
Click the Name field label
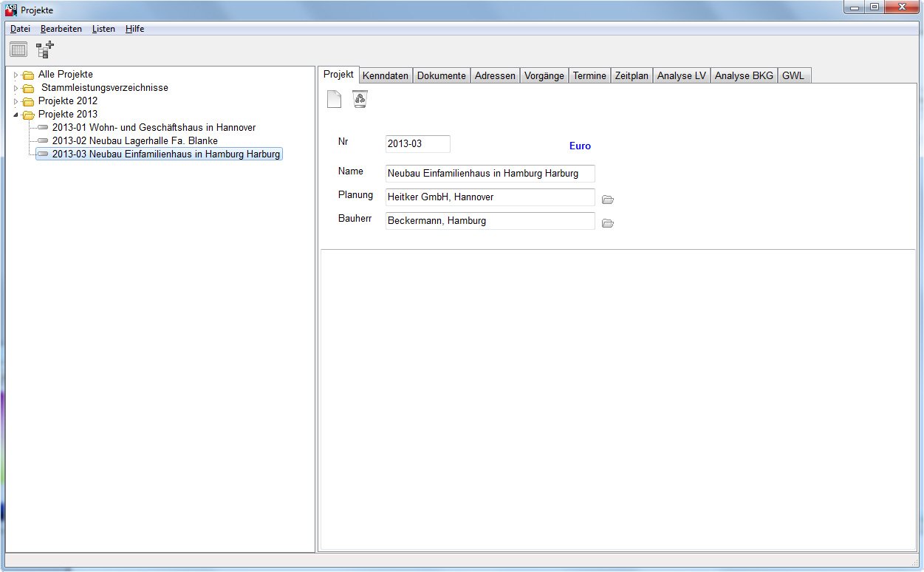(x=351, y=171)
